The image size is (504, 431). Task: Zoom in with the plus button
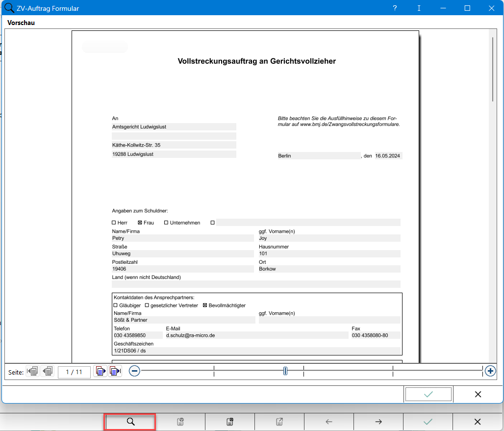point(490,371)
